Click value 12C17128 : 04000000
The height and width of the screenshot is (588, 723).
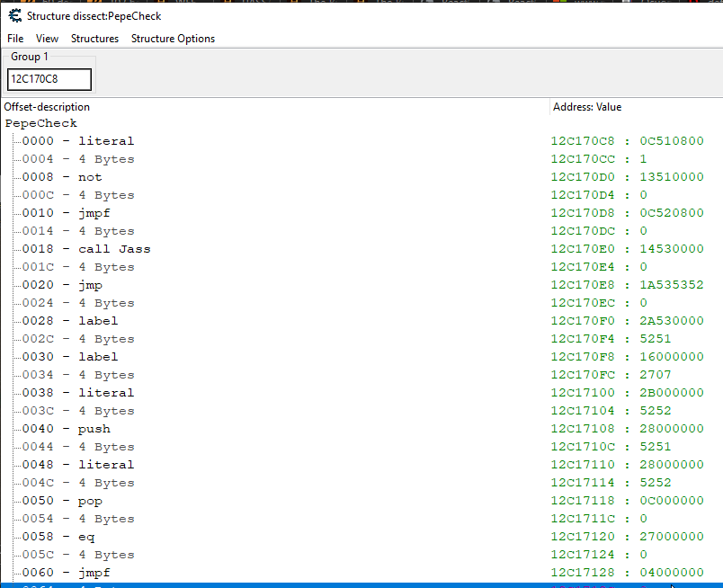(627, 573)
